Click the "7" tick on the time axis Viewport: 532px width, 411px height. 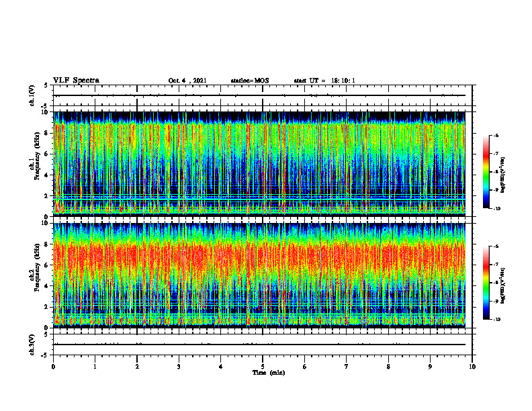click(x=347, y=367)
